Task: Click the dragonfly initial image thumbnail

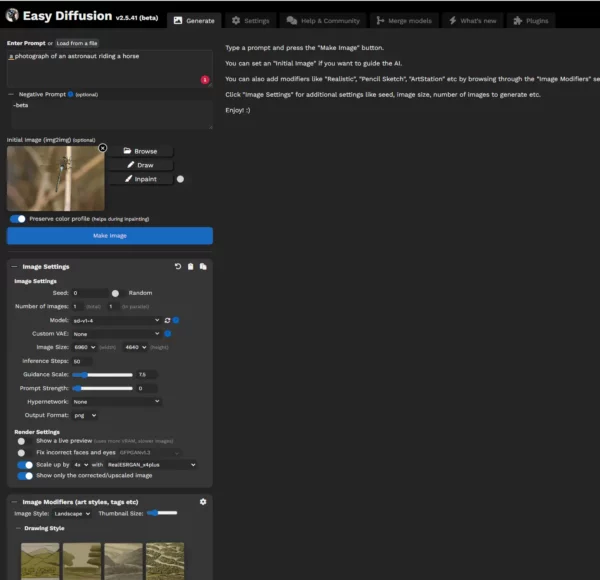Action: click(55, 178)
